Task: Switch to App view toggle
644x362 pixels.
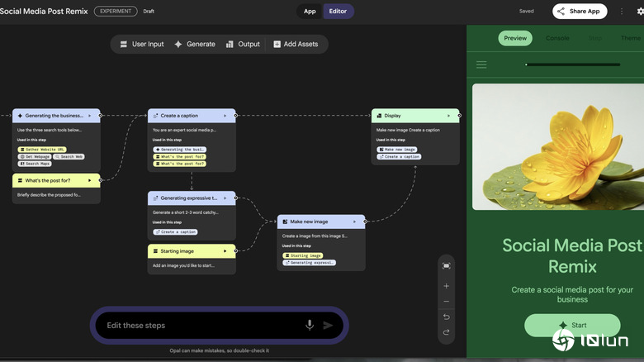Action: pyautogui.click(x=310, y=12)
